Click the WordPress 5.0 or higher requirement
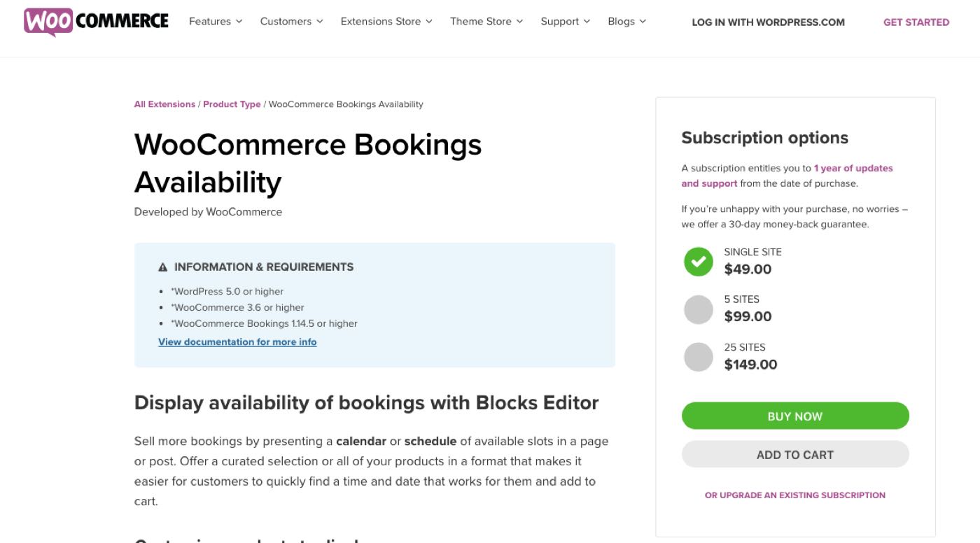This screenshot has height=543, width=980. pos(227,292)
